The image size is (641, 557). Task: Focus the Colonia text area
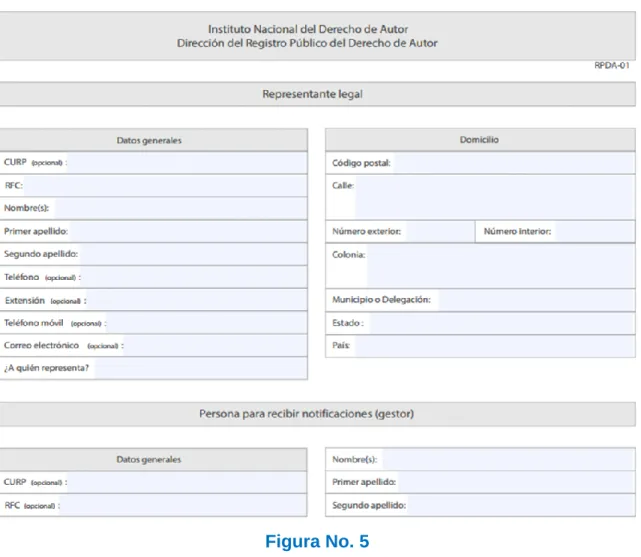pyautogui.click(x=501, y=266)
